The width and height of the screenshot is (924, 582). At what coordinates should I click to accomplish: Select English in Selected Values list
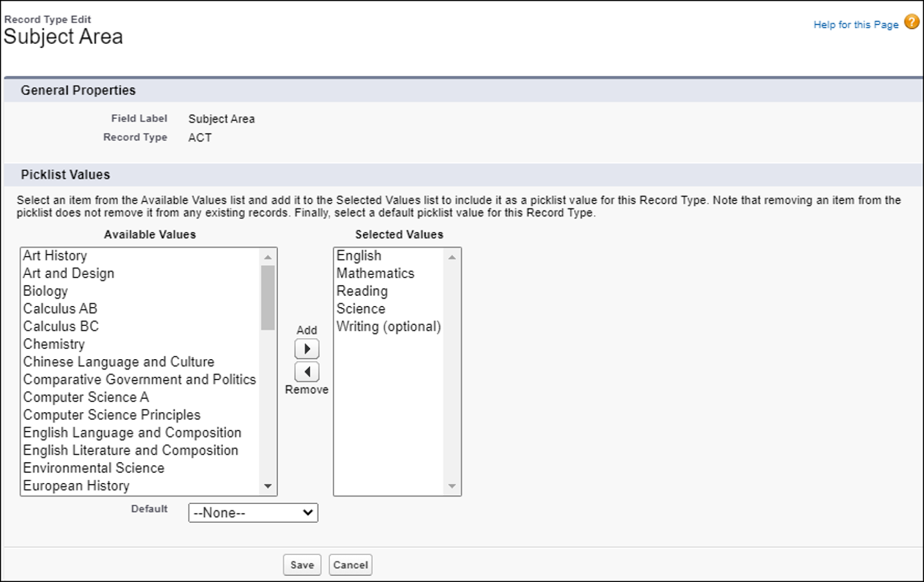390,256
